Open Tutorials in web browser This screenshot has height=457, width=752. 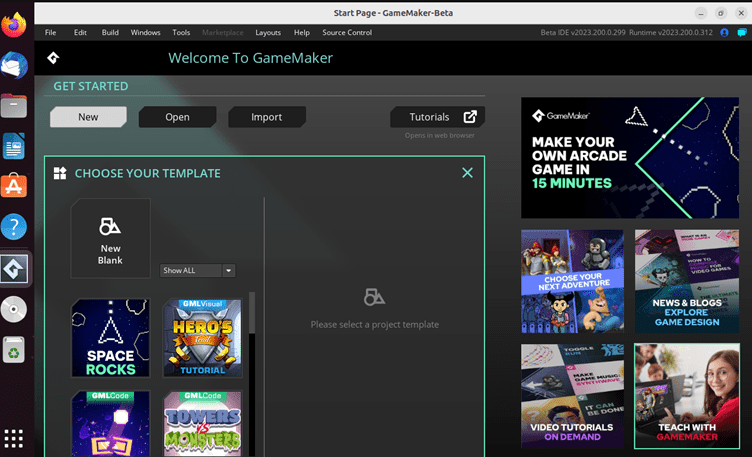point(437,117)
